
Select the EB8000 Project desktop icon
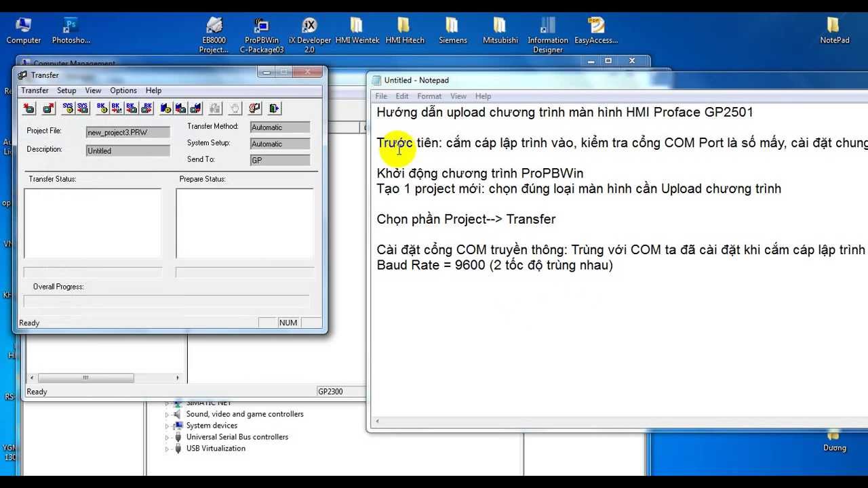point(214,35)
